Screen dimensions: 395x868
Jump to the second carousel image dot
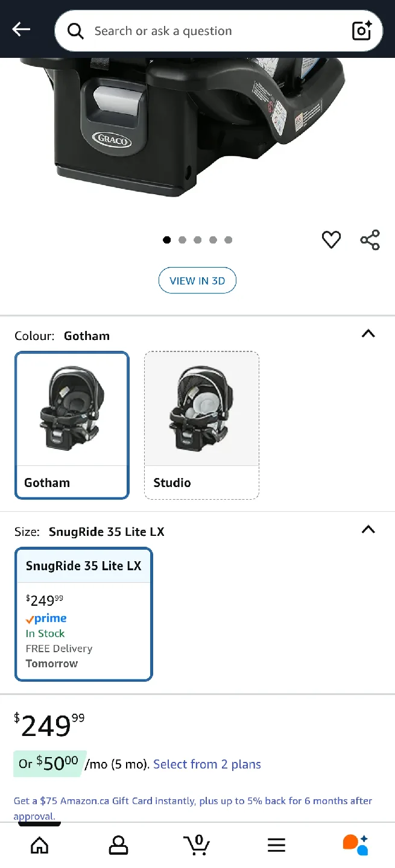[182, 239]
